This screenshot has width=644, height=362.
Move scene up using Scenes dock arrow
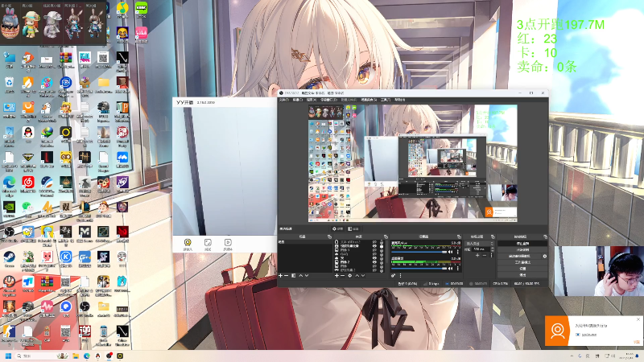pos(300,275)
